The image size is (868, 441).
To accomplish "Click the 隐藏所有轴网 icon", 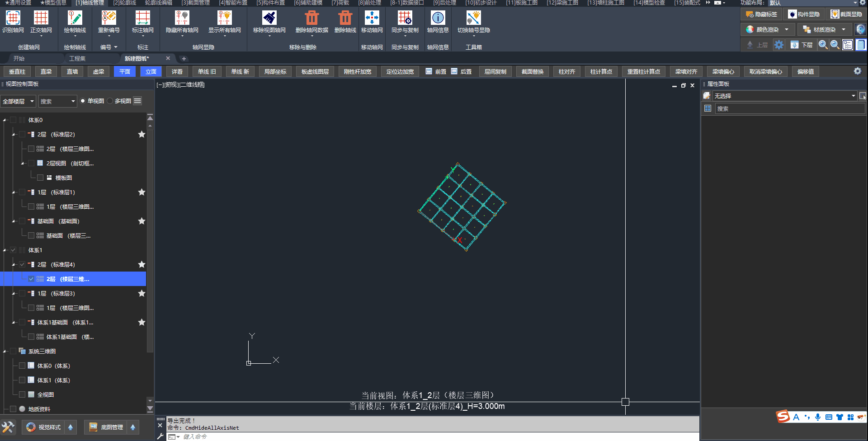I will pos(182,18).
